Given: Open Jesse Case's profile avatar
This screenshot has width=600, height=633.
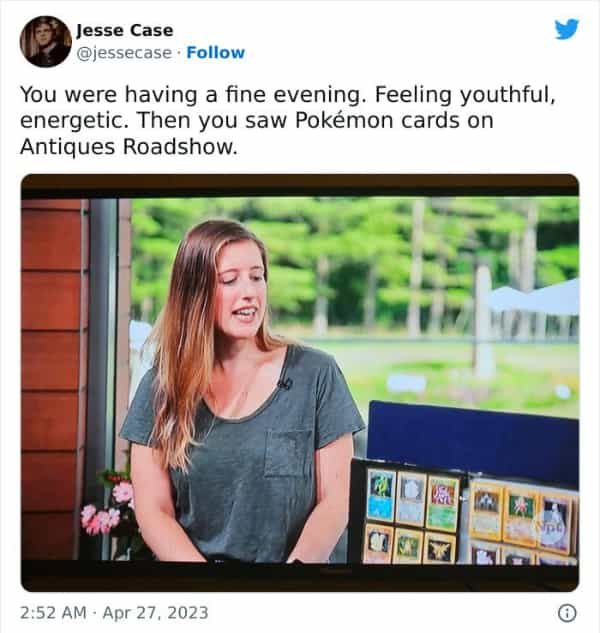Looking at the screenshot, I should (46, 42).
